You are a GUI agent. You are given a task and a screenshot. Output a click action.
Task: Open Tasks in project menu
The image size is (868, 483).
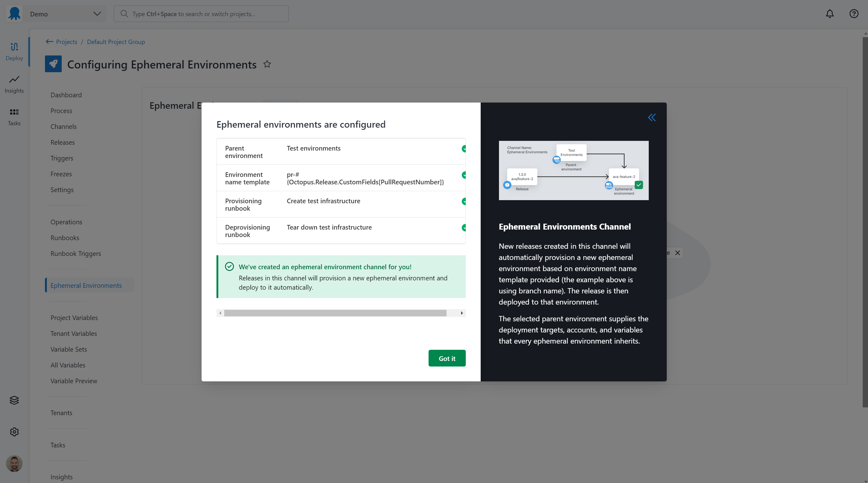coord(58,445)
